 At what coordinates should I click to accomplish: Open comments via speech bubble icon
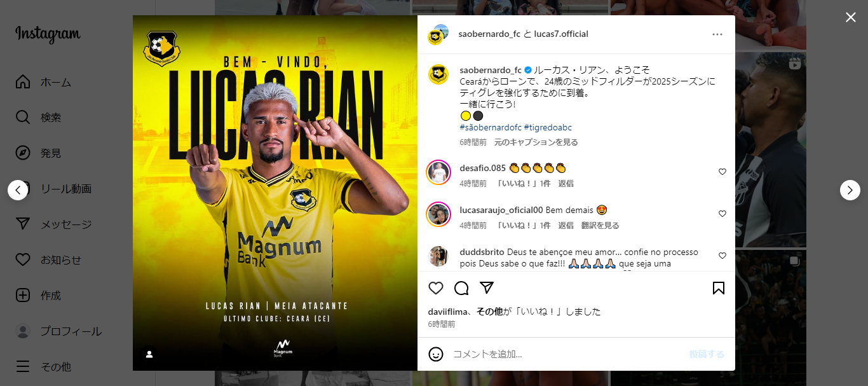click(x=461, y=288)
